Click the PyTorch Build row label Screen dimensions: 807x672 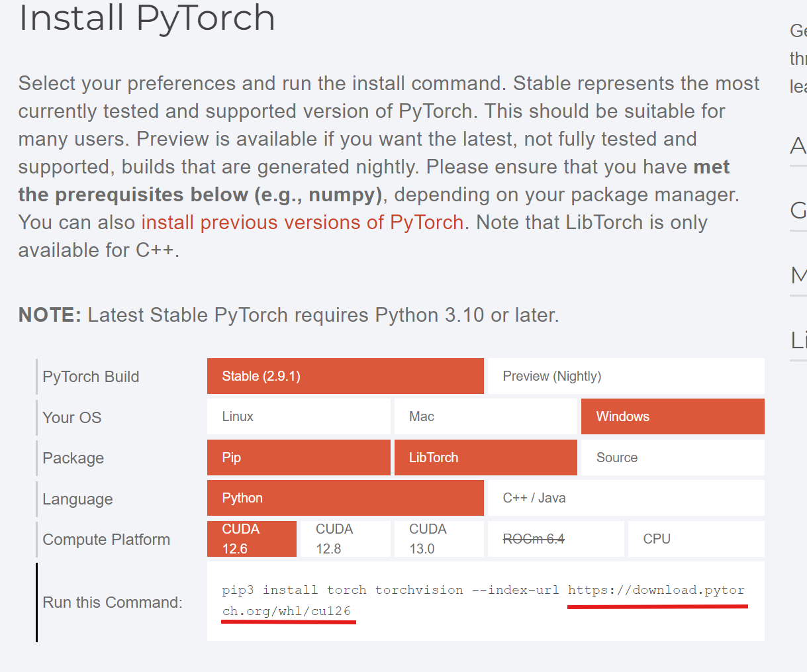point(91,377)
